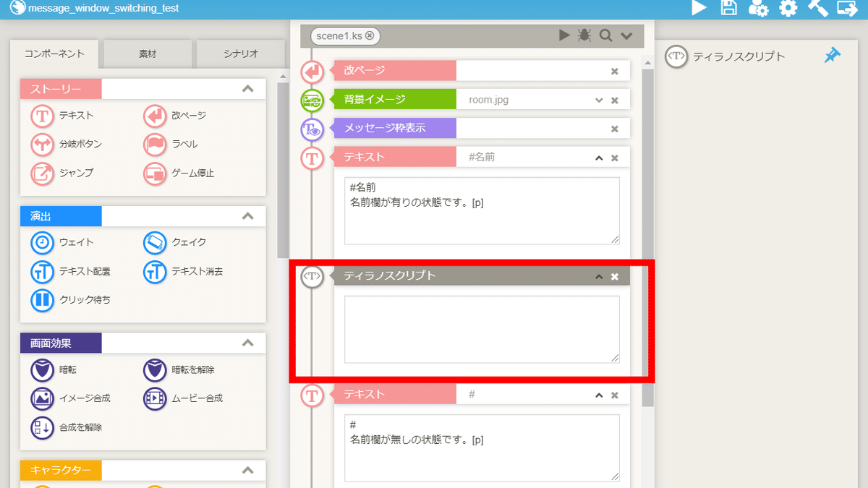This screenshot has height=488, width=868.
Task: Add a ゲーム停止 component
Action: coord(179,173)
